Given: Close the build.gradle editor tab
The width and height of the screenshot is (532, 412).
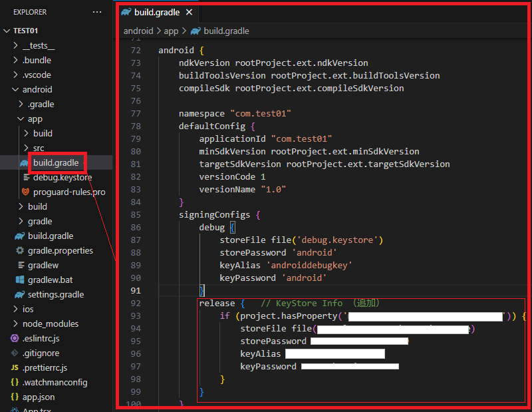Looking at the screenshot, I should point(189,13).
